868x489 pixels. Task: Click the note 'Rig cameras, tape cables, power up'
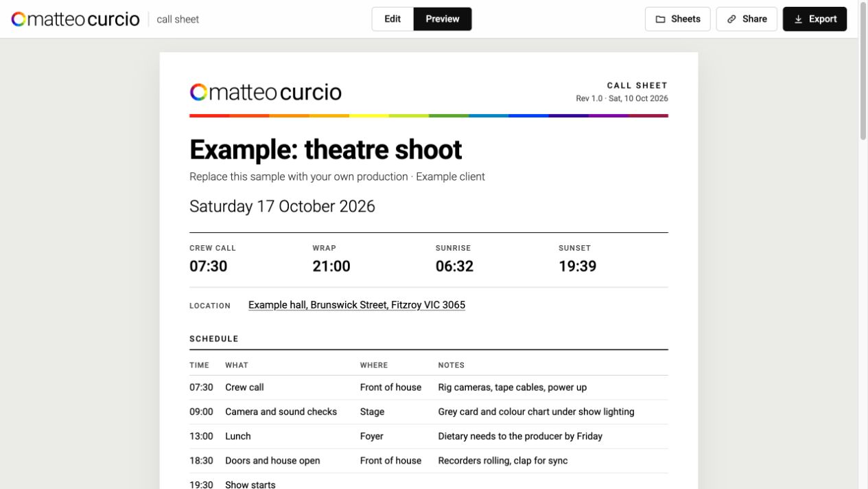point(513,387)
